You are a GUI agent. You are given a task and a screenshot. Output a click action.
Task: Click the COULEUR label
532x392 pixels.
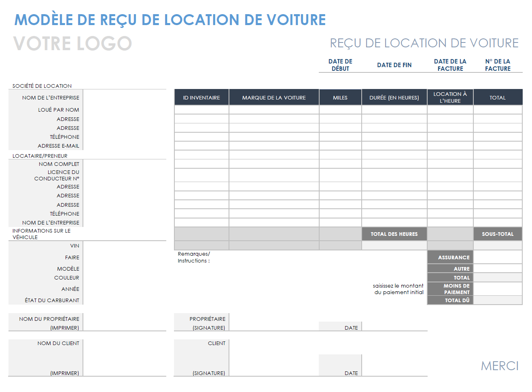click(x=67, y=278)
